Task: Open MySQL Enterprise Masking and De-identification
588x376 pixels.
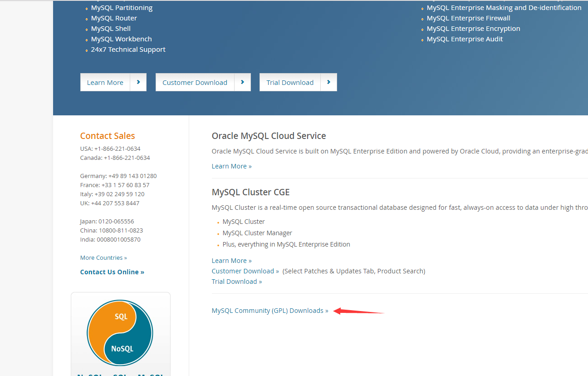Action: coord(504,7)
